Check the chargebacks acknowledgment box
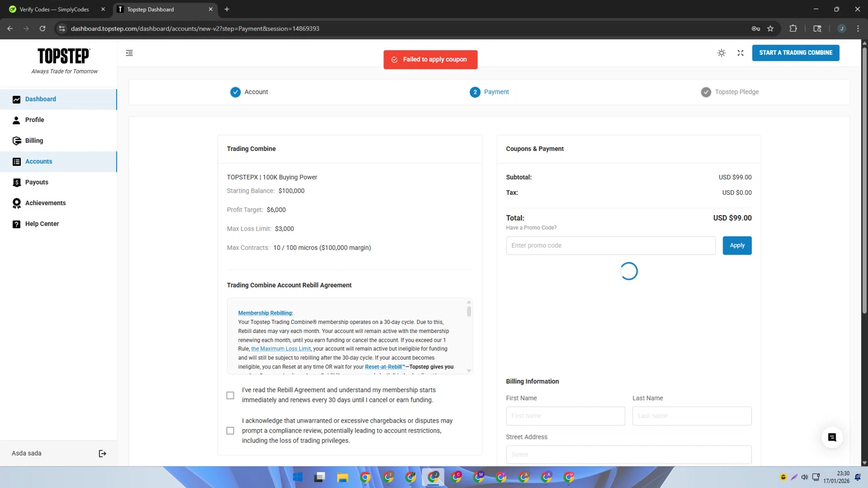This screenshot has height=488, width=868. coord(230,431)
